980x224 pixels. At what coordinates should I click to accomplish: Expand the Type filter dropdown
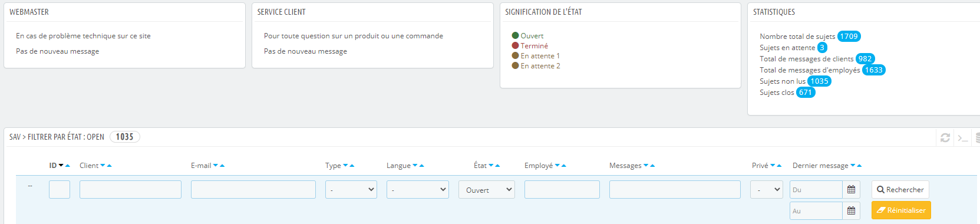[x=351, y=189]
